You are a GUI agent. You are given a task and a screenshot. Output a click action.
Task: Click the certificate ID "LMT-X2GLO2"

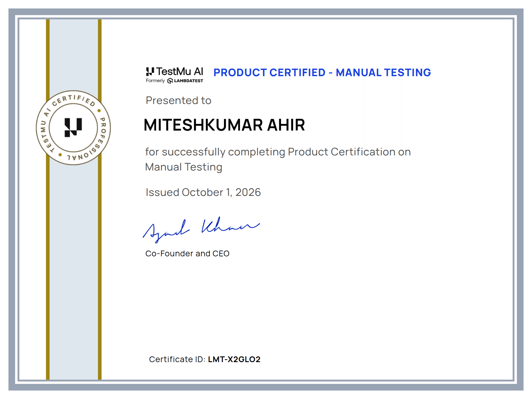(234, 359)
